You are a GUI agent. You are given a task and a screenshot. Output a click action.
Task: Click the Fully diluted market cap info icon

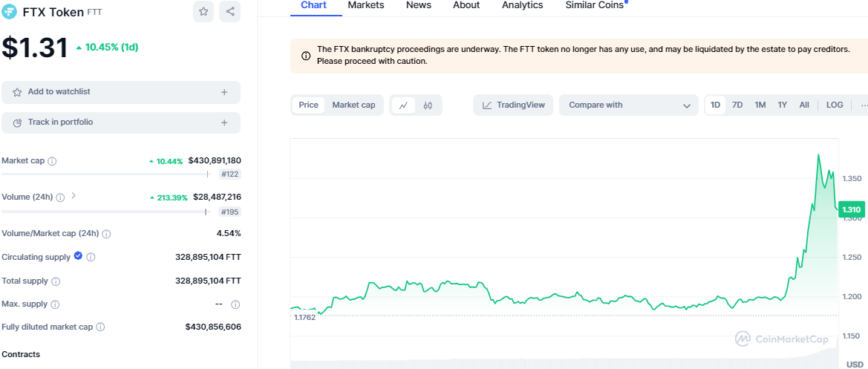pyautogui.click(x=100, y=327)
